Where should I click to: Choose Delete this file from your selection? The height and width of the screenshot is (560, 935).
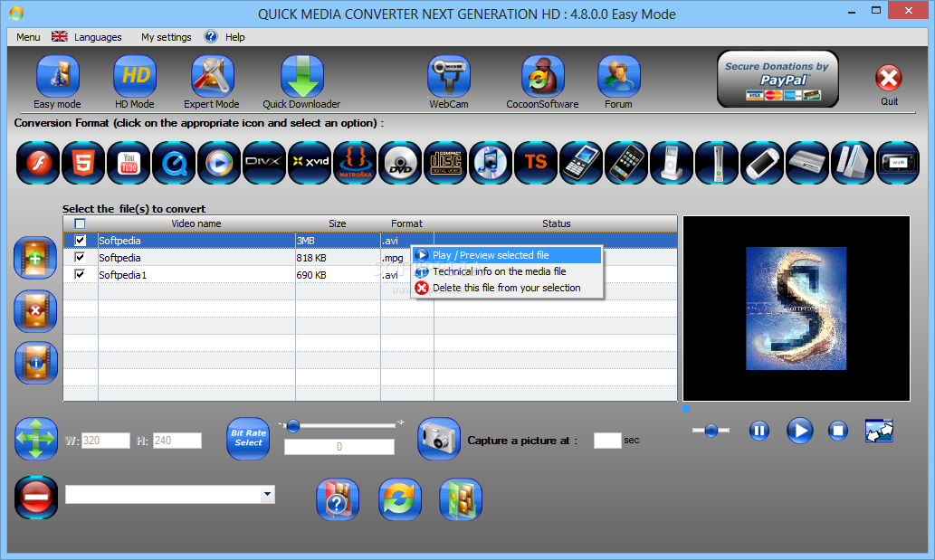[x=507, y=288]
